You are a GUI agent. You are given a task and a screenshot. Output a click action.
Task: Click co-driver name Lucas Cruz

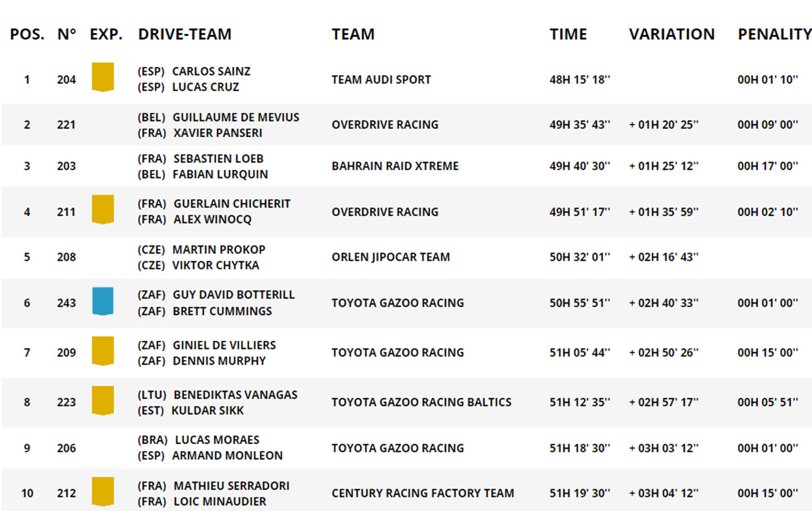[x=205, y=87]
